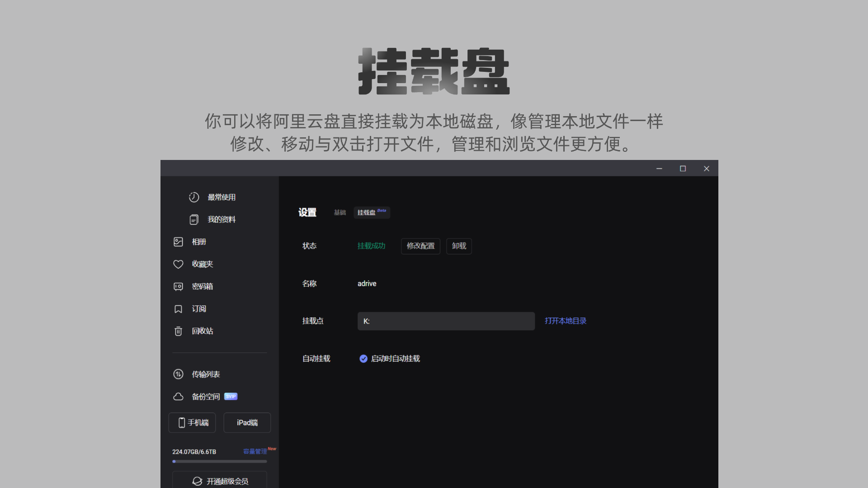The image size is (868, 488).
Task: Click the storage usage progress bar
Action: pyautogui.click(x=219, y=461)
